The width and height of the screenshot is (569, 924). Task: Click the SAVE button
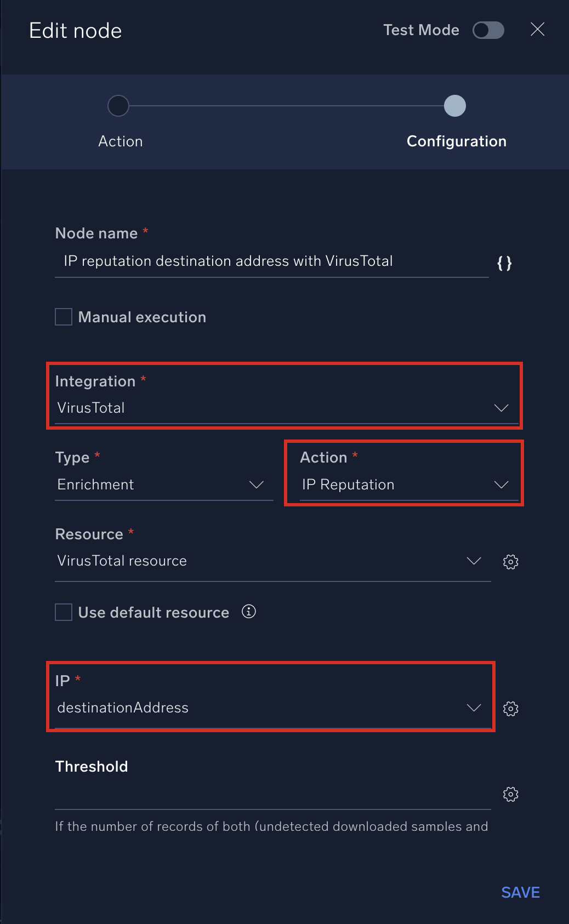point(519,892)
